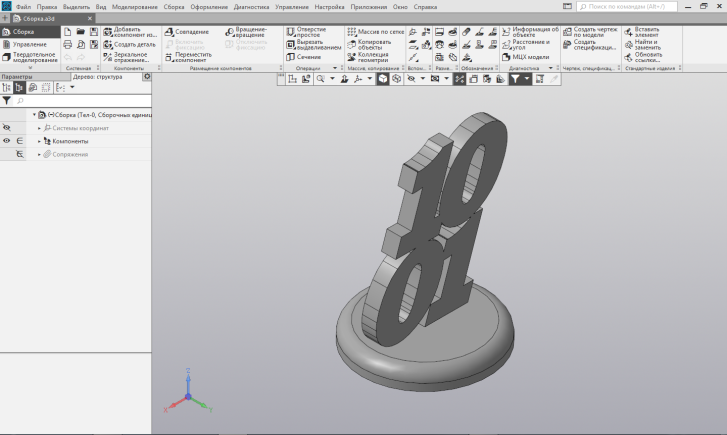The height and width of the screenshot is (435, 727).
Task: Click the tree search input field
Action: pos(80,101)
